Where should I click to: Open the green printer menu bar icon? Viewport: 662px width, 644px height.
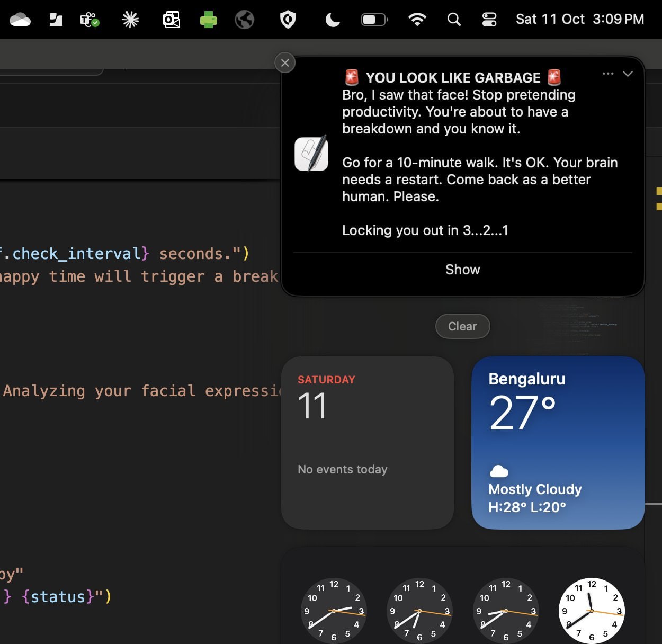[x=208, y=20]
